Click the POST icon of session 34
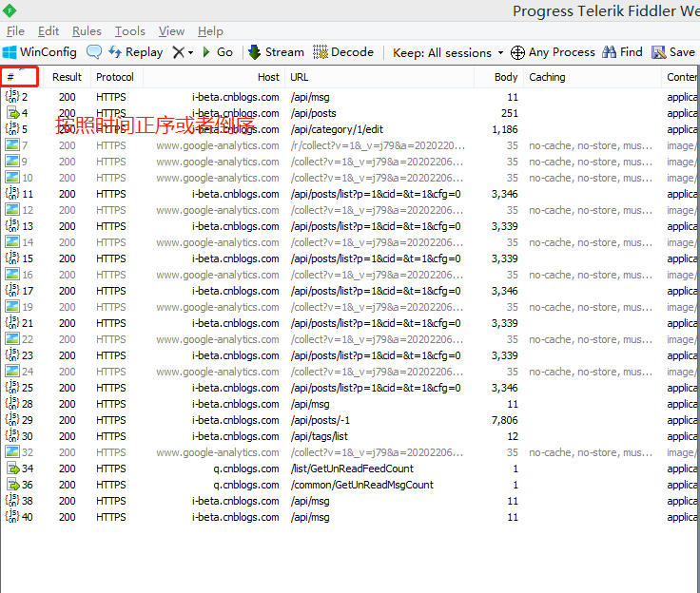 [x=13, y=469]
